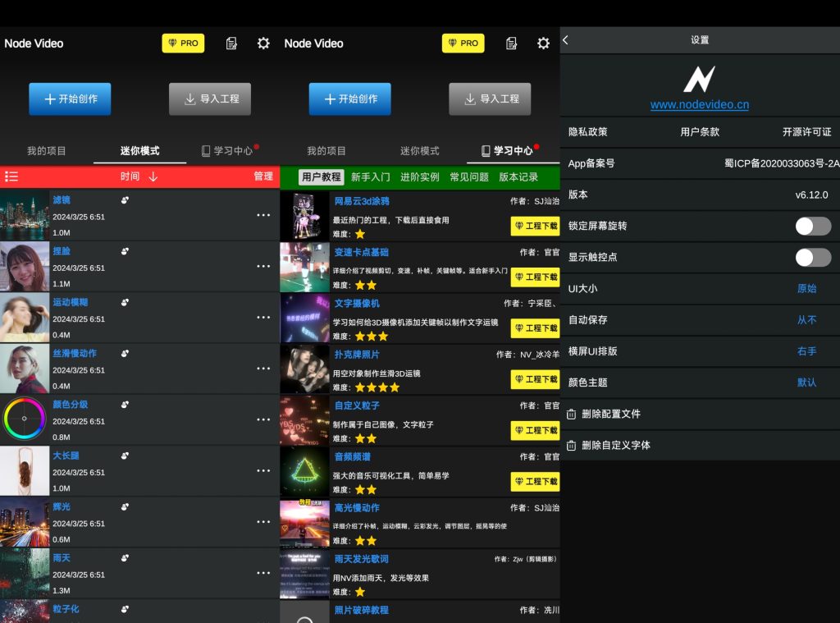The image size is (840, 623).
Task: Click the link icon beside 捏脸
Action: coord(125,251)
